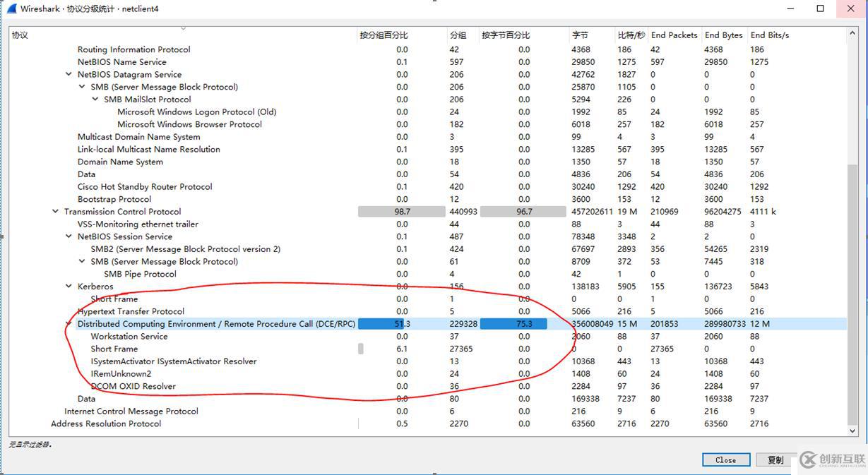
Task: Click byte value 457202611 in TCP row
Action: click(x=593, y=212)
